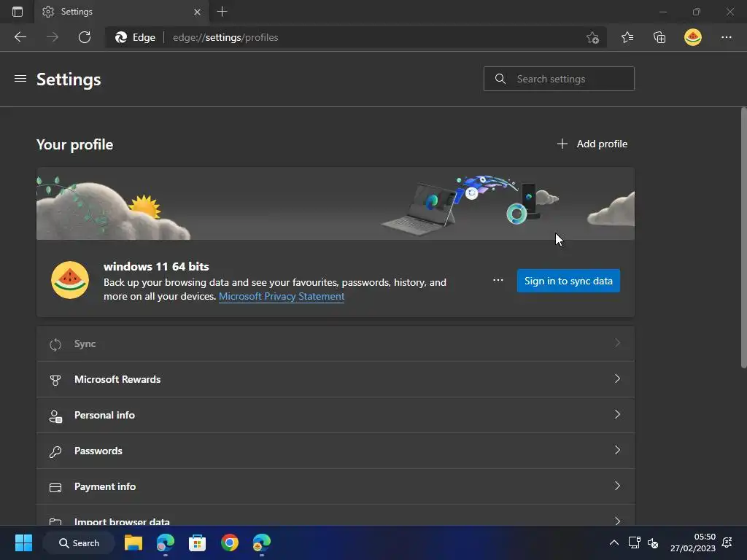Expand the Passwords row chevron
The width and height of the screenshot is (747, 560).
pos(617,450)
